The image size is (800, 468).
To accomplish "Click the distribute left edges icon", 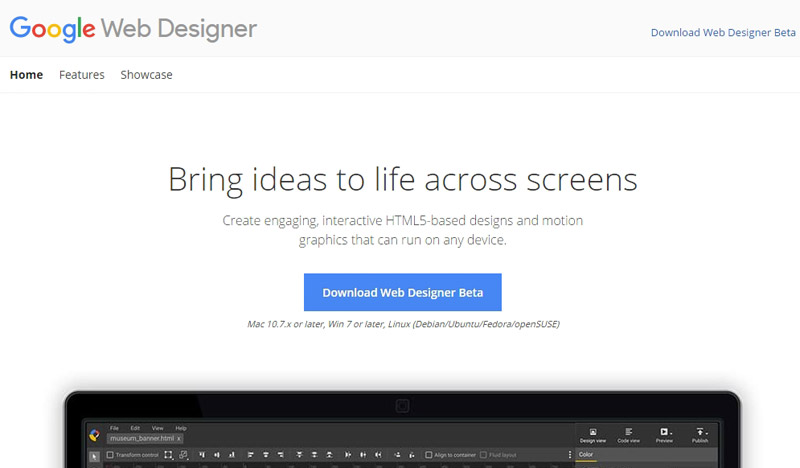I will point(348,455).
